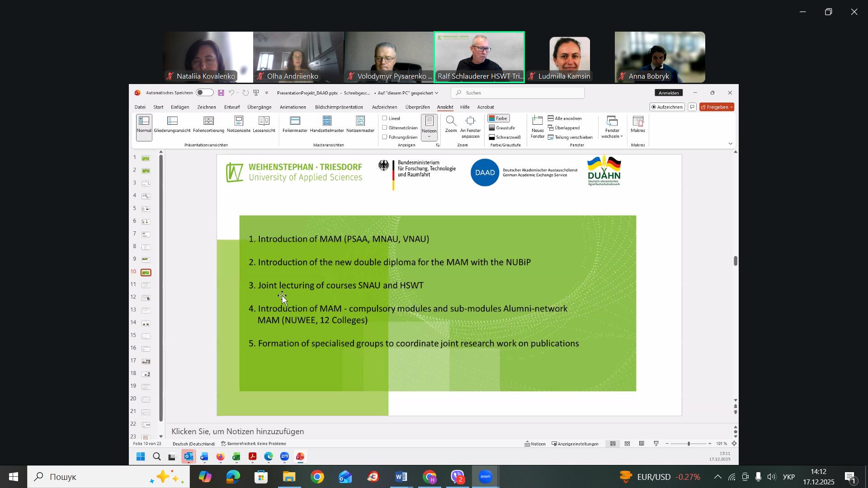The width and height of the screenshot is (868, 488).
Task: Check the Gitternetzlinien checkbox
Action: coord(385,128)
